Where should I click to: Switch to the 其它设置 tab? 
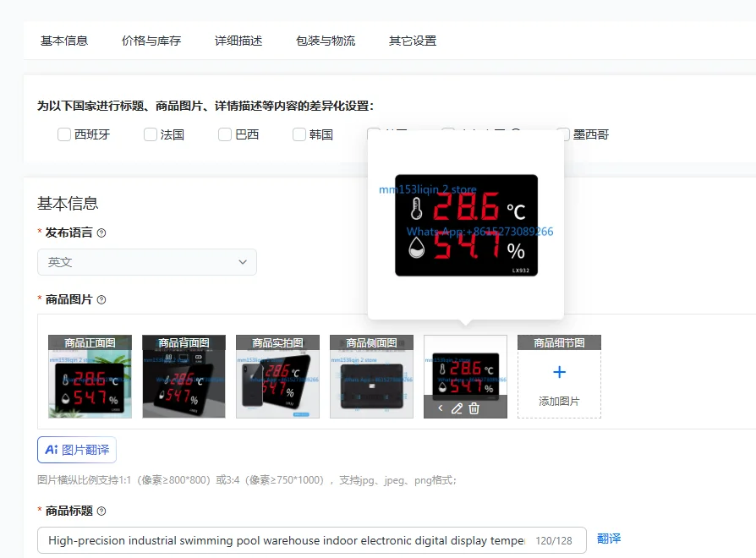tap(413, 41)
